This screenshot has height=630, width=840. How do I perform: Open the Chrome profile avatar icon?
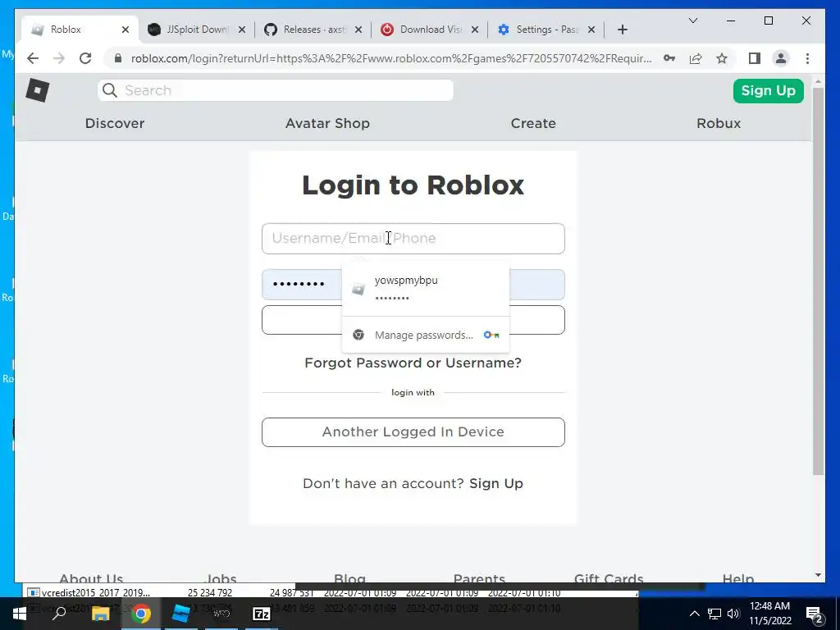781,58
